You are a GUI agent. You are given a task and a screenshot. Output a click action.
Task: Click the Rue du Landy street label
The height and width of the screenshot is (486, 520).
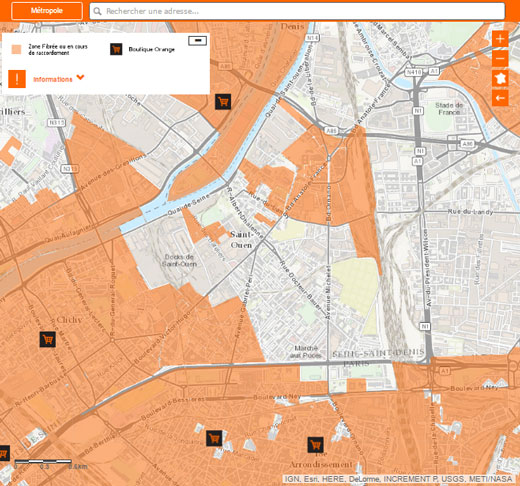[470, 212]
